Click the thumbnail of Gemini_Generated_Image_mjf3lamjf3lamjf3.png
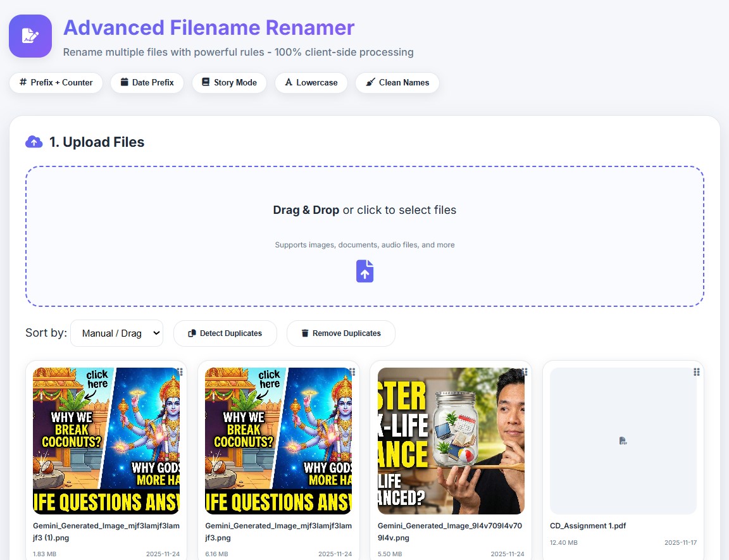The width and height of the screenshot is (729, 560). coord(278,440)
